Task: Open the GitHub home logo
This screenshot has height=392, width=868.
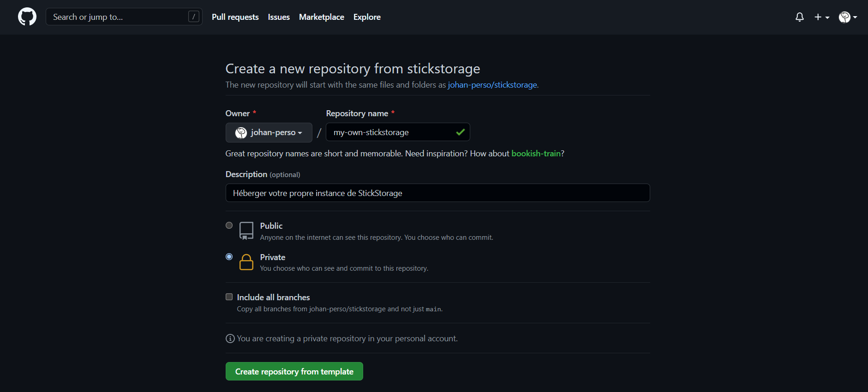Action: [x=27, y=17]
